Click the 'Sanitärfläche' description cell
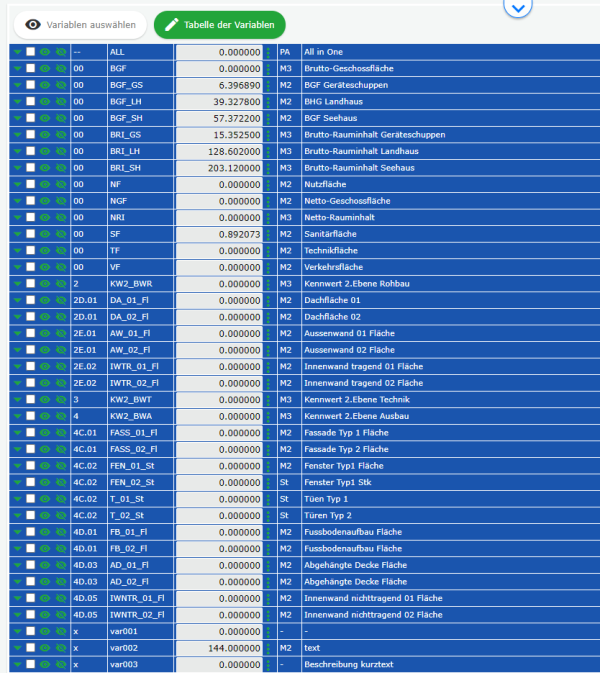The width and height of the screenshot is (600, 673). (x=451, y=234)
